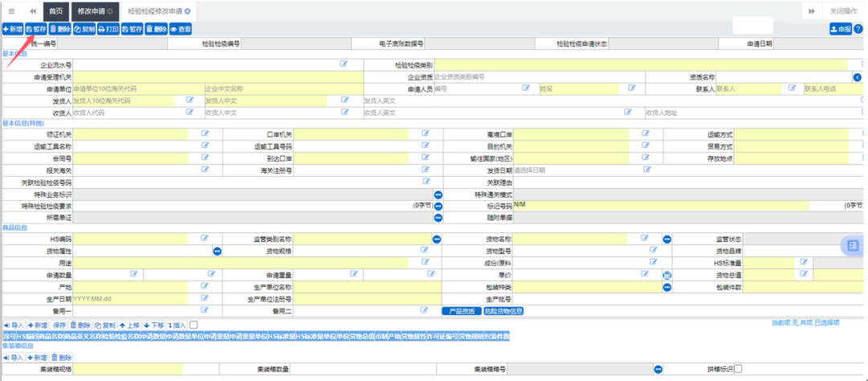
Task: Expand 特殊检验检疫要求 with its minus button
Action: [x=438, y=207]
